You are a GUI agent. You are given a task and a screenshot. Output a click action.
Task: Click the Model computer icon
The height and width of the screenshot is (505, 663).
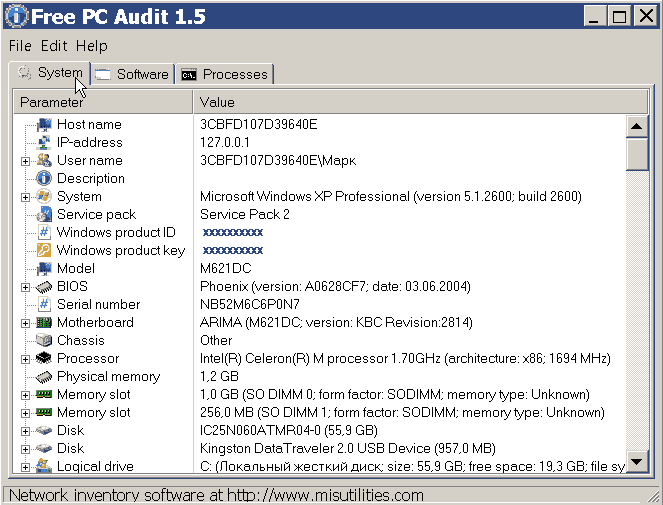point(44,269)
